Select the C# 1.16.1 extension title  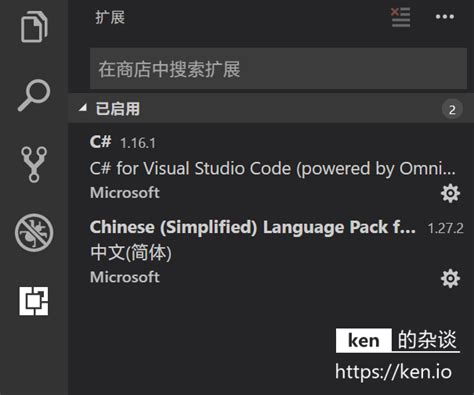[x=123, y=142]
